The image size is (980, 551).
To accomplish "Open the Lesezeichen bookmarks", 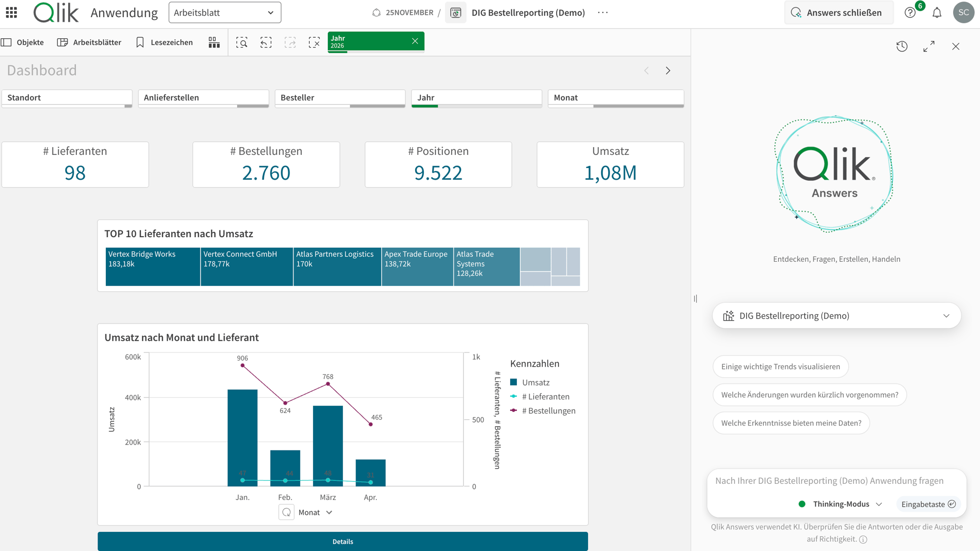I will coord(165,42).
